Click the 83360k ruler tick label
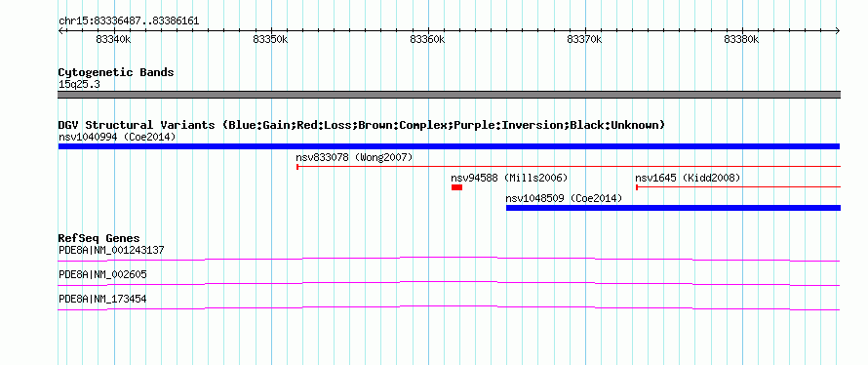The height and width of the screenshot is (365, 868). (427, 40)
